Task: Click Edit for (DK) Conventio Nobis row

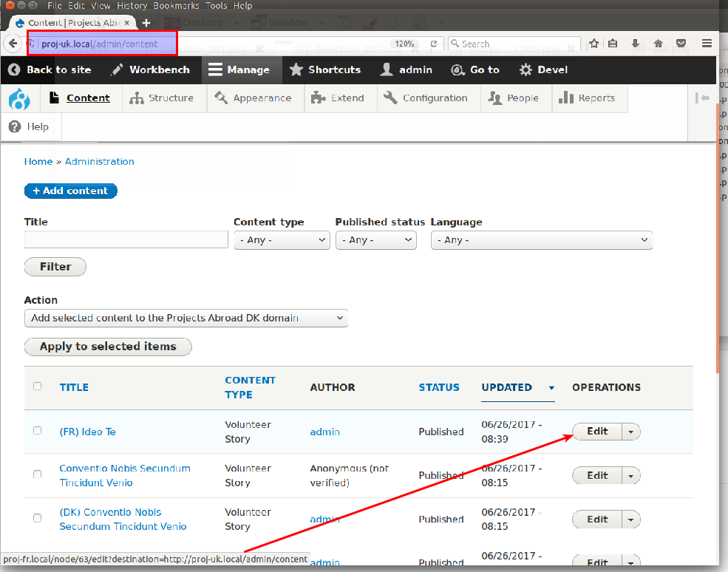Action: pos(597,519)
